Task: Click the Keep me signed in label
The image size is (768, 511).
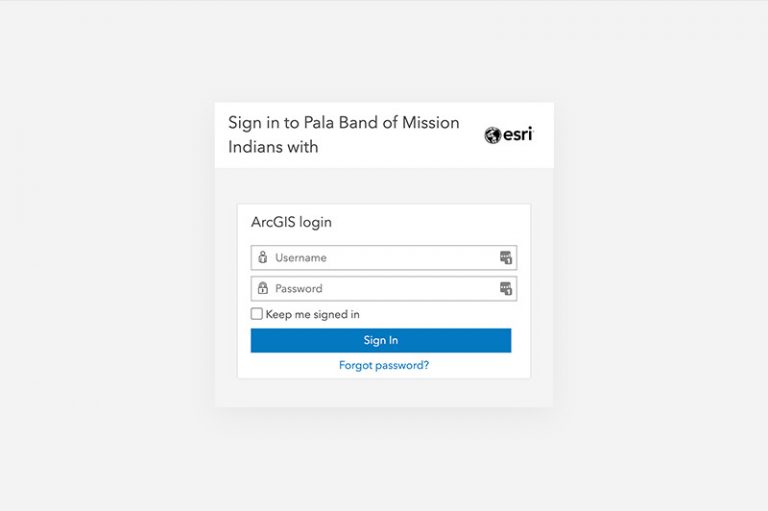Action: pos(312,314)
